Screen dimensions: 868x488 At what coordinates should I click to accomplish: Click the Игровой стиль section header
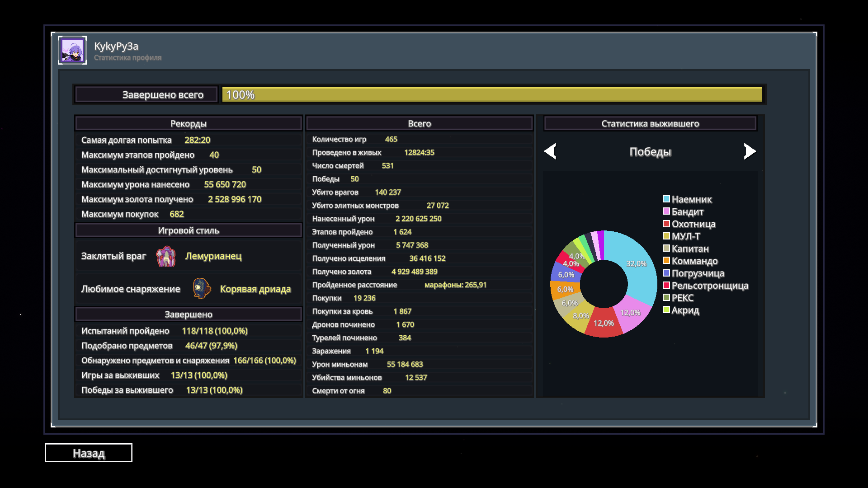point(189,230)
